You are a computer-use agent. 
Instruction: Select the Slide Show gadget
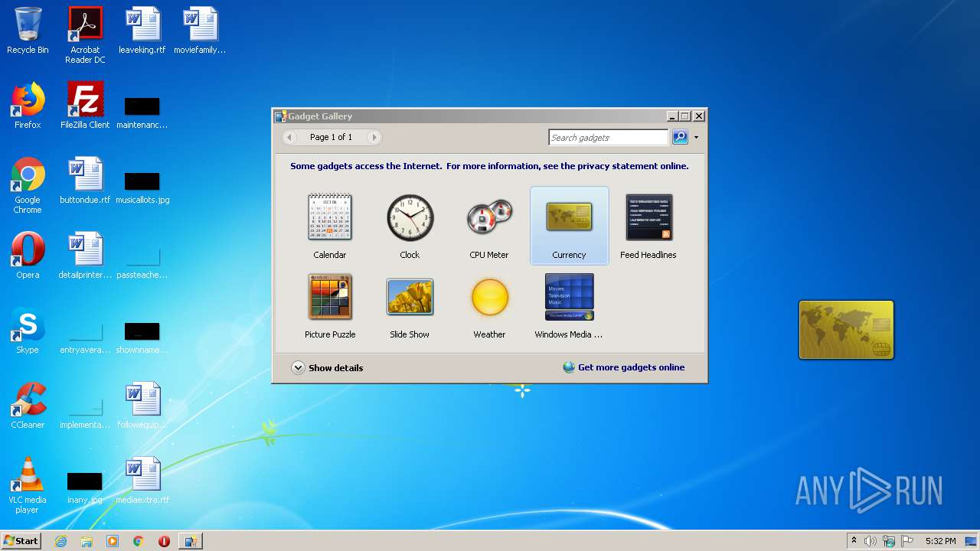[x=410, y=305]
